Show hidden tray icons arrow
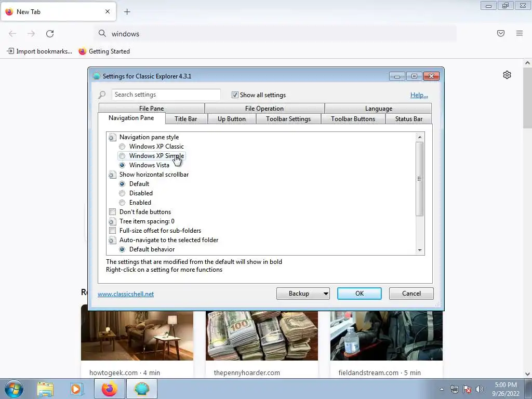 (x=442, y=389)
